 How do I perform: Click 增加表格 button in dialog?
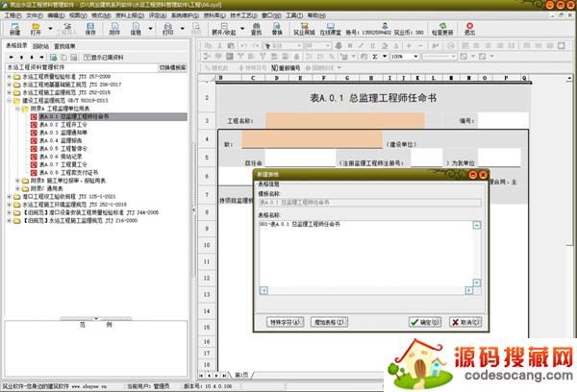(x=331, y=321)
